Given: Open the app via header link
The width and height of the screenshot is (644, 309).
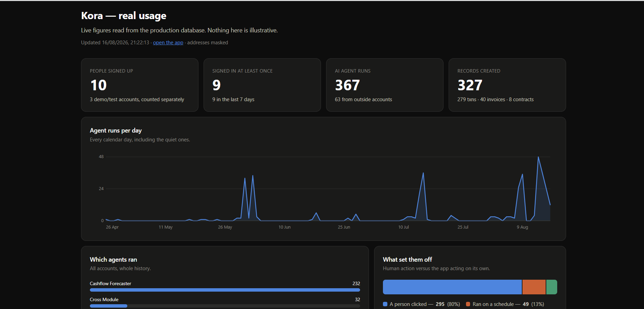Looking at the screenshot, I should pyautogui.click(x=168, y=43).
